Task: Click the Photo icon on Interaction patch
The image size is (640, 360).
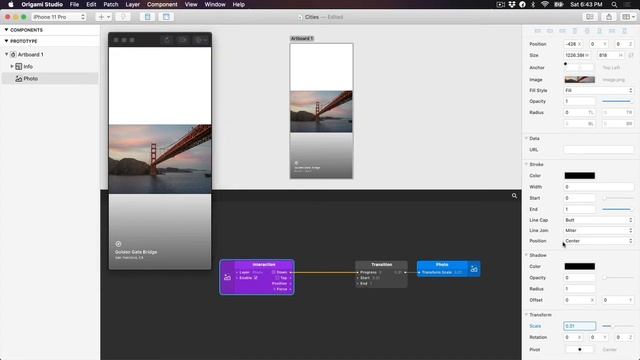Action: pos(227,277)
